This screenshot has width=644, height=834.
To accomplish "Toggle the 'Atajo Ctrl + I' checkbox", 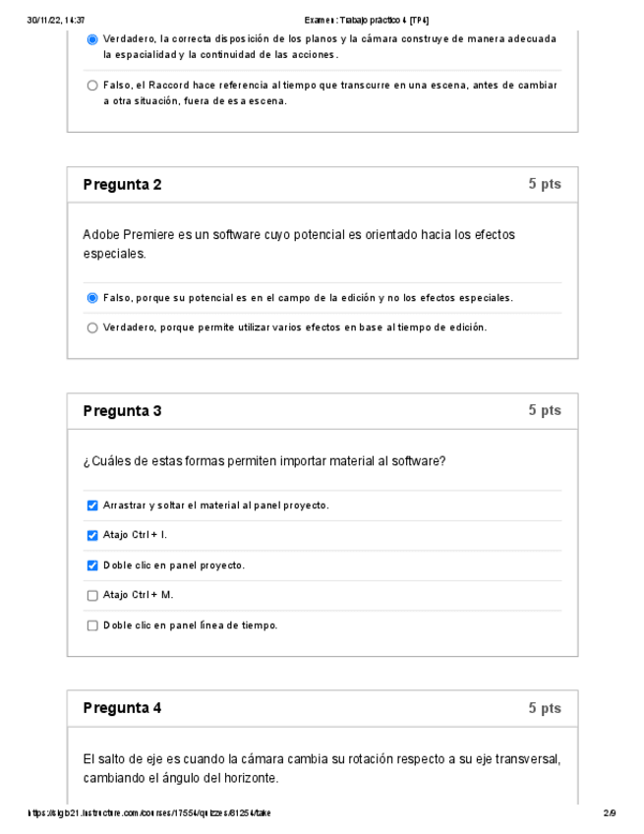I will tap(92, 536).
